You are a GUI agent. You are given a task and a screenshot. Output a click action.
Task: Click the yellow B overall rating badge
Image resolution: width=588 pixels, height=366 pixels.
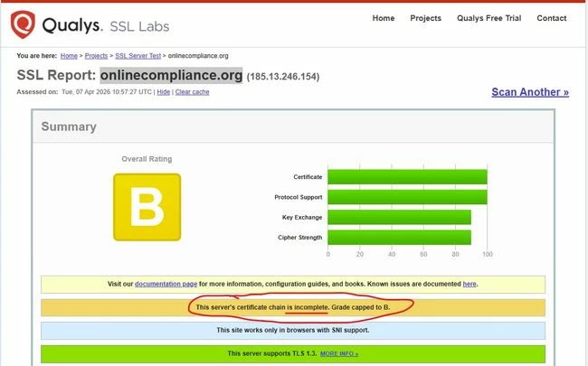[x=147, y=207]
